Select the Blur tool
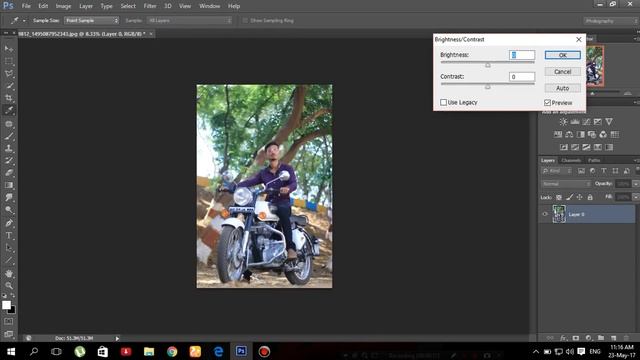Screen dimensions: 640x360 tap(9, 198)
